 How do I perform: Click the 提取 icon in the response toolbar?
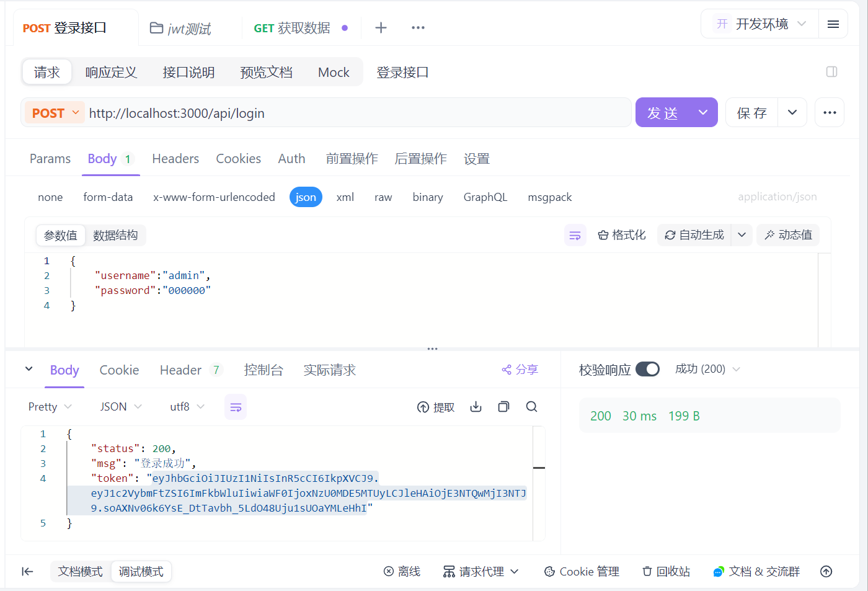pos(436,407)
